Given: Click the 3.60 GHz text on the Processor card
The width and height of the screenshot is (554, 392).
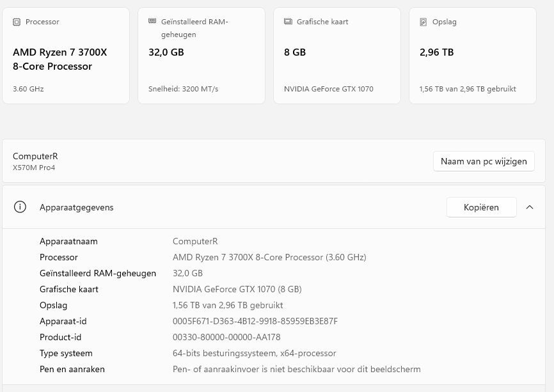Looking at the screenshot, I should pos(28,89).
